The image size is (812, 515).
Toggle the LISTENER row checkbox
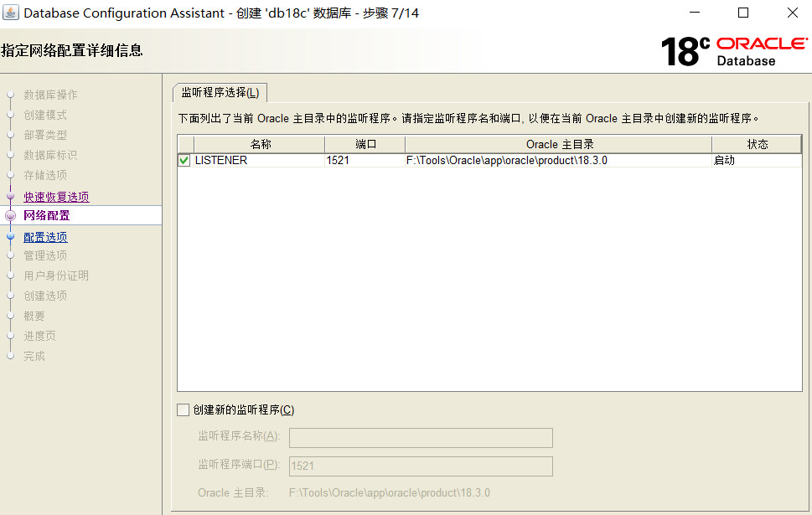click(x=184, y=161)
